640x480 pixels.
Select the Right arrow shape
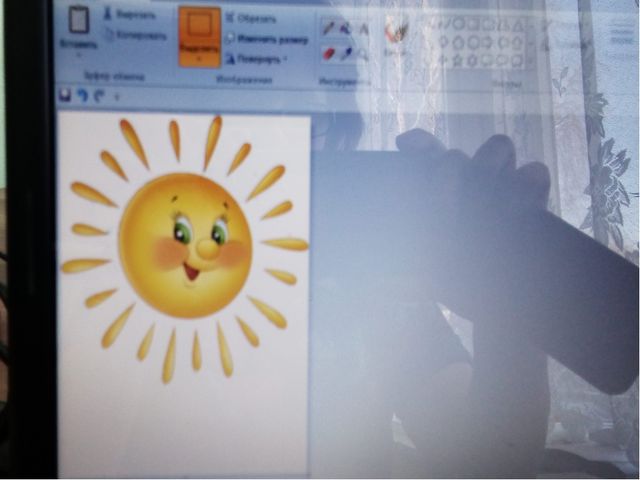[487, 42]
